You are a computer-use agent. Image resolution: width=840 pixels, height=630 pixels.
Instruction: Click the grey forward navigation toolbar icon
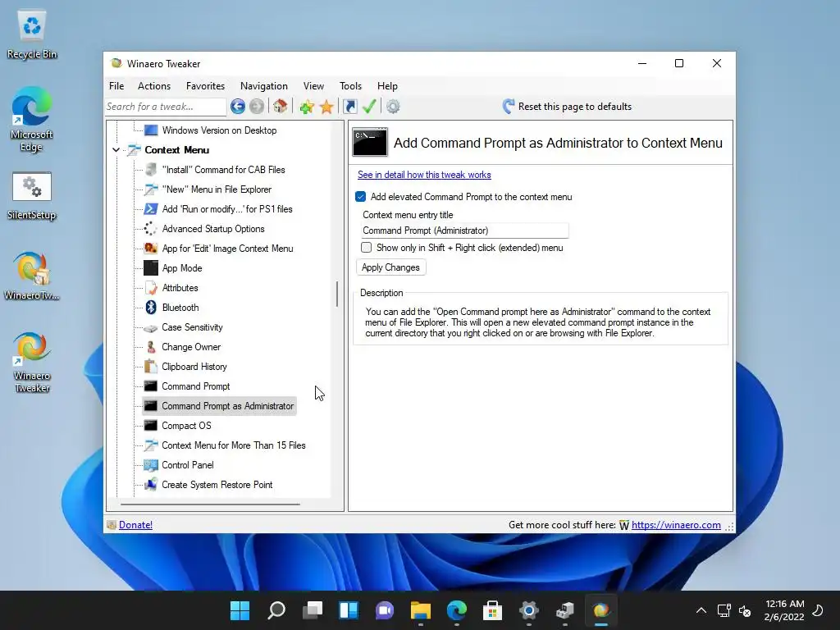click(x=257, y=107)
